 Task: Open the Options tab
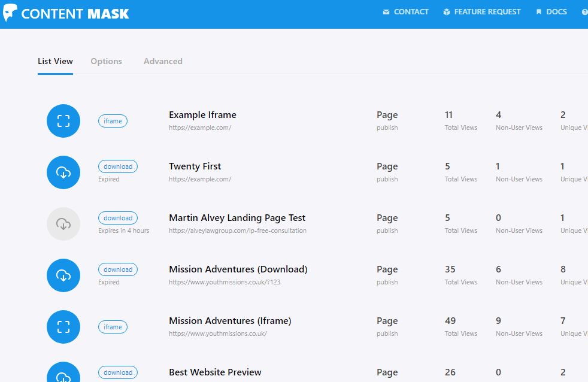106,61
